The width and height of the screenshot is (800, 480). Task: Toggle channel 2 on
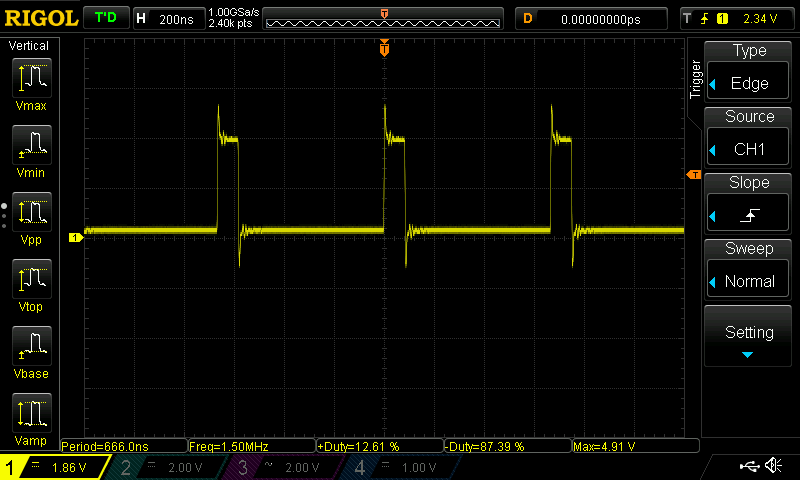click(x=165, y=467)
